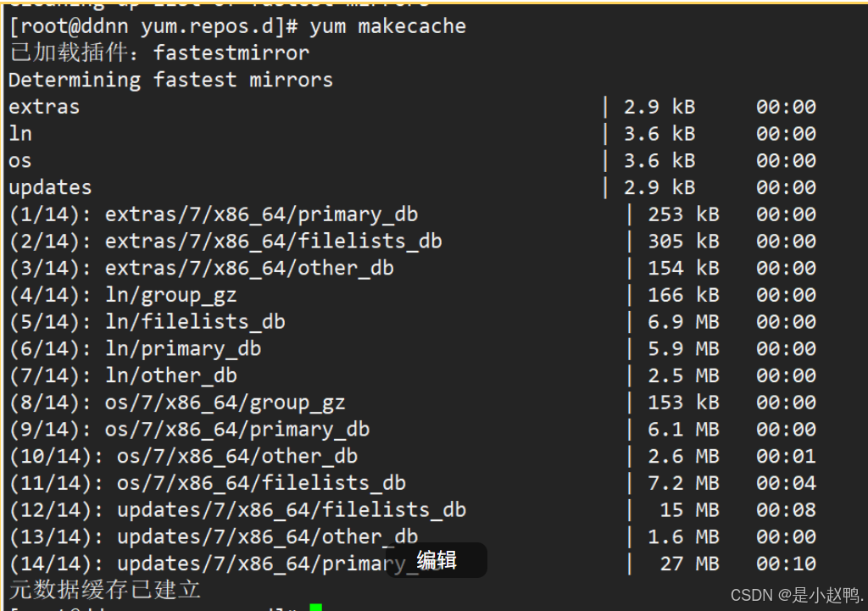Click the 00:08 download time value
The image size is (868, 611).
point(786,510)
